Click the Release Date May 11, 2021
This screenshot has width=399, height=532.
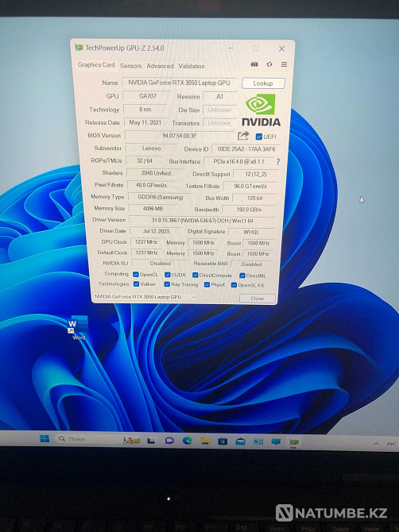(x=145, y=122)
